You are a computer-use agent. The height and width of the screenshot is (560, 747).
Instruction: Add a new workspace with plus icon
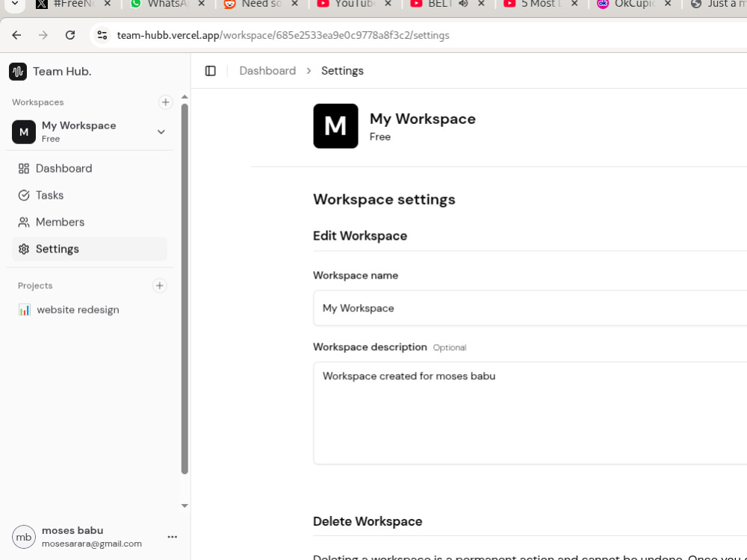click(x=165, y=102)
